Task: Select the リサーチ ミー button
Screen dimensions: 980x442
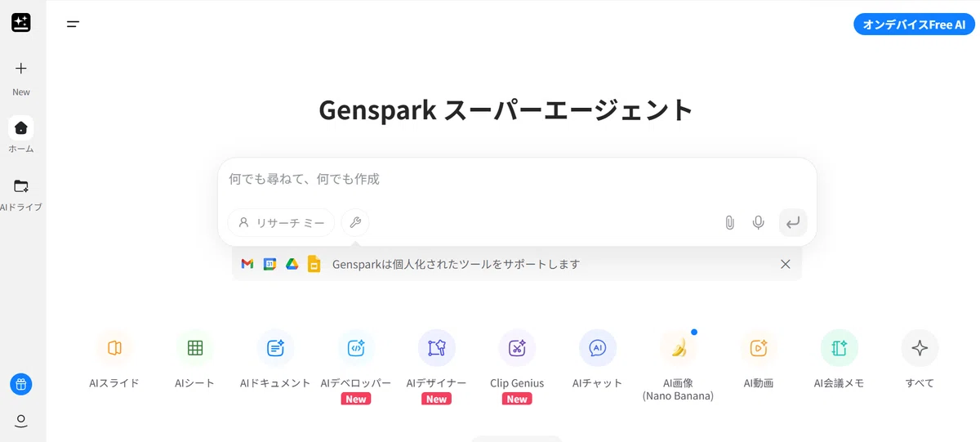Action: point(281,222)
